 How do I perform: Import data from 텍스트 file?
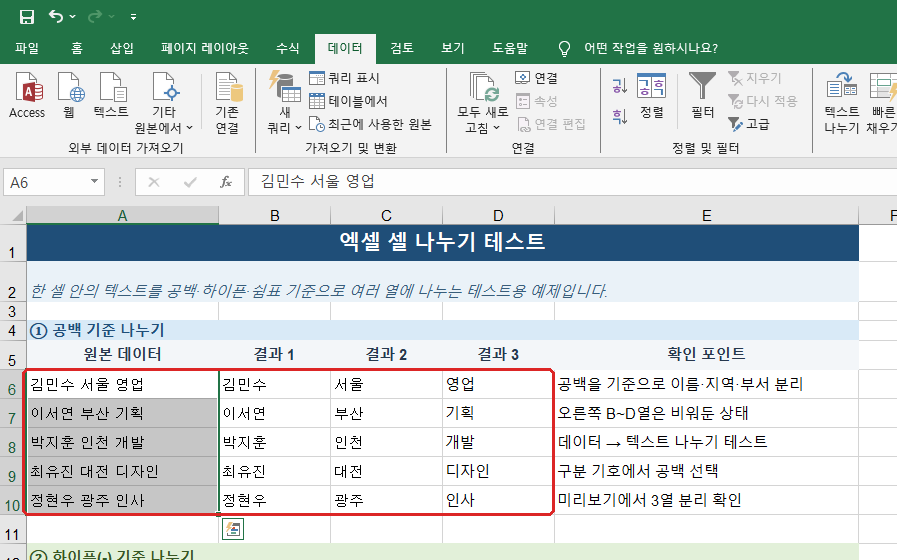pos(111,95)
